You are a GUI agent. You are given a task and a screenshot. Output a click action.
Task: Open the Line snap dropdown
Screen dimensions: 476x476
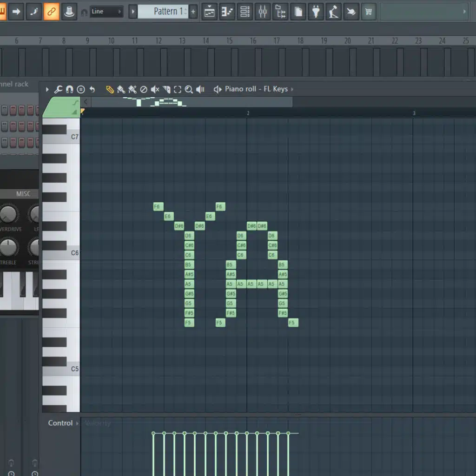107,12
